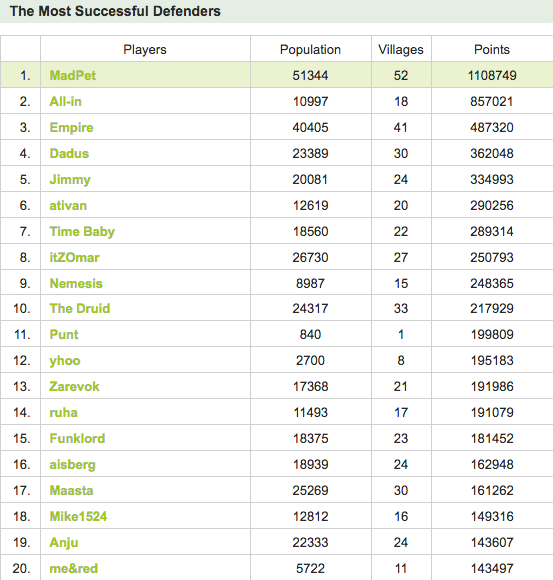The height and width of the screenshot is (580, 553).
Task: Open Nemesis player profile
Action: pyautogui.click(x=76, y=283)
